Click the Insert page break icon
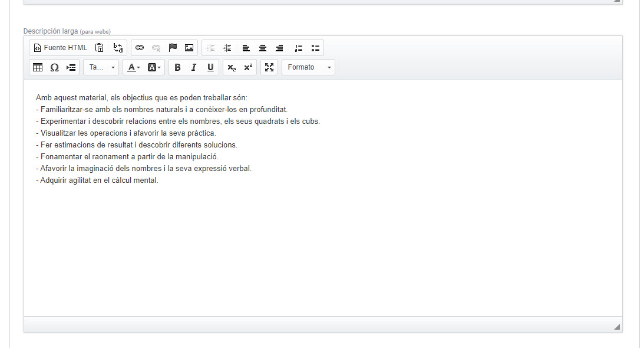Viewport: 644px width, 348px height. point(71,67)
